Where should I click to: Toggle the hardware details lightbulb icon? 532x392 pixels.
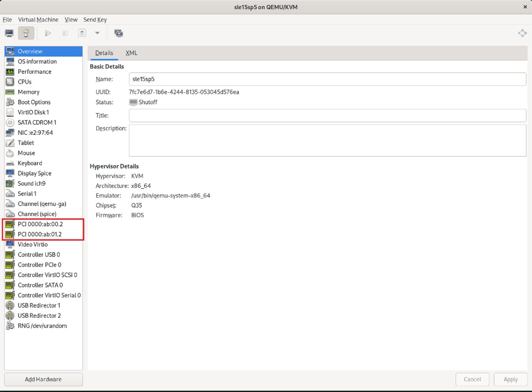(26, 33)
